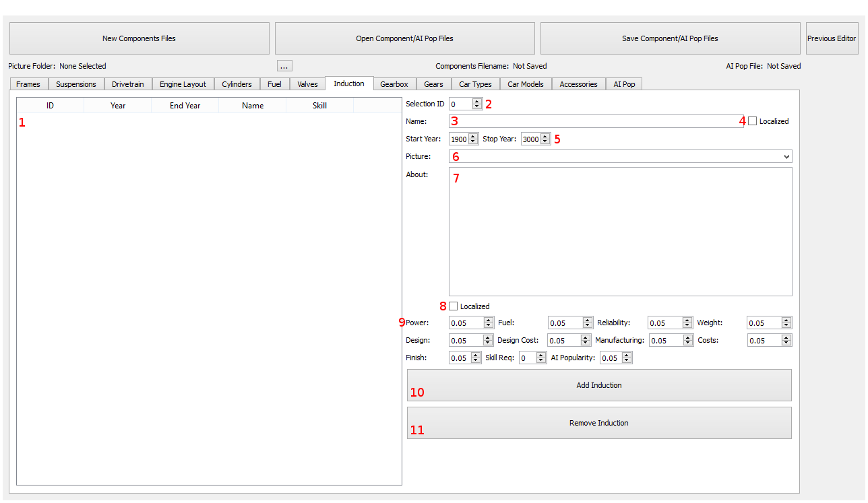Click New Components Files button
868x503 pixels.
pyautogui.click(x=139, y=38)
